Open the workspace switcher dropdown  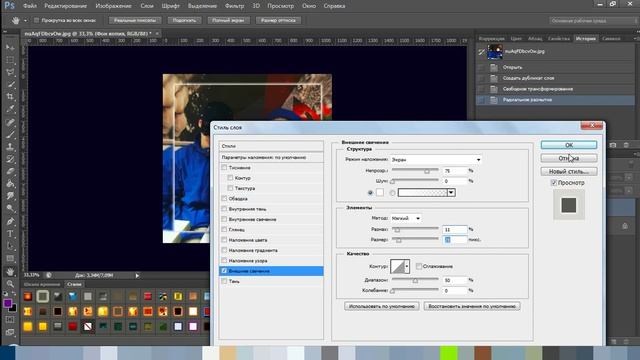coord(593,20)
